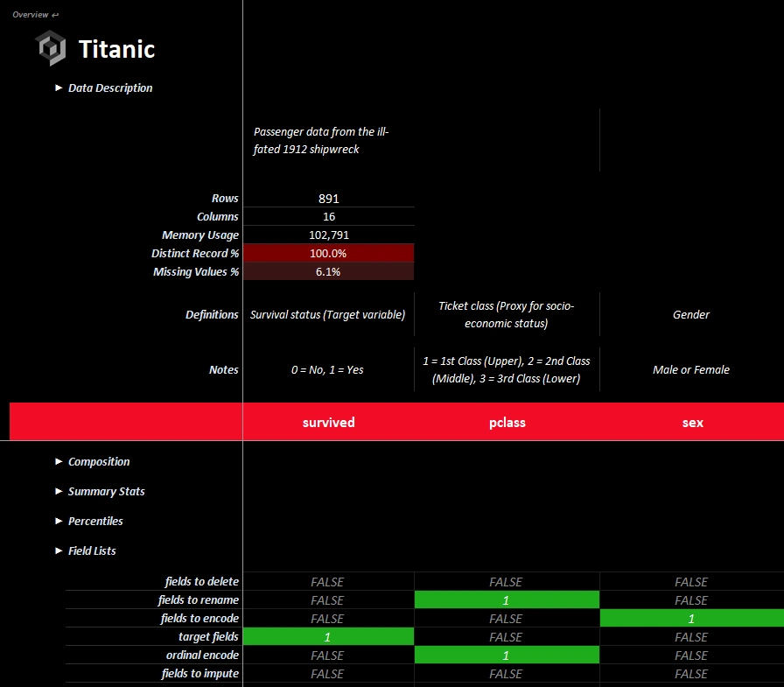
Task: Select the Columns value 16
Action: coord(328,216)
